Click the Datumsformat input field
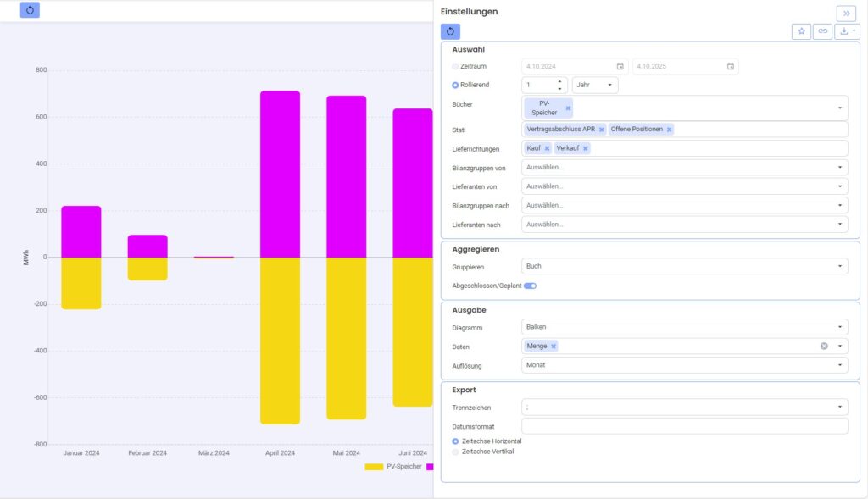This screenshot has height=499, width=868. (x=684, y=426)
